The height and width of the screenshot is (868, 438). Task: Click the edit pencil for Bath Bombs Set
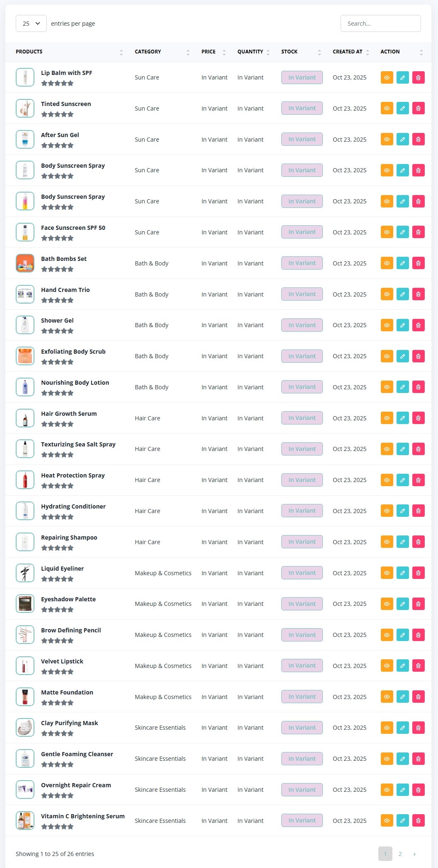(402, 263)
